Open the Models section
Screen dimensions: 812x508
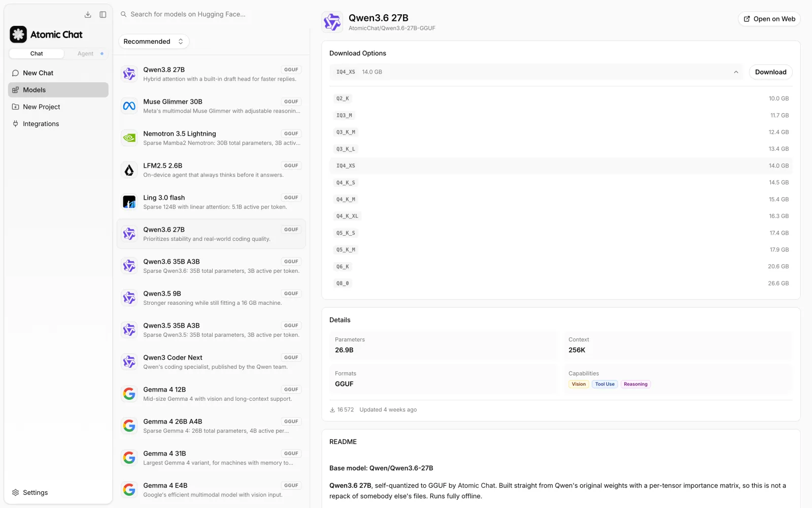(x=58, y=90)
